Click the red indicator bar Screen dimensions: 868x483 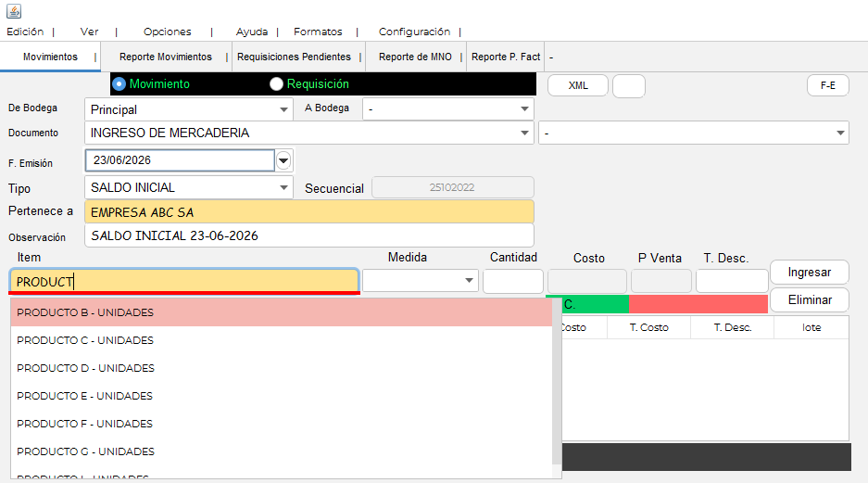coord(698,304)
